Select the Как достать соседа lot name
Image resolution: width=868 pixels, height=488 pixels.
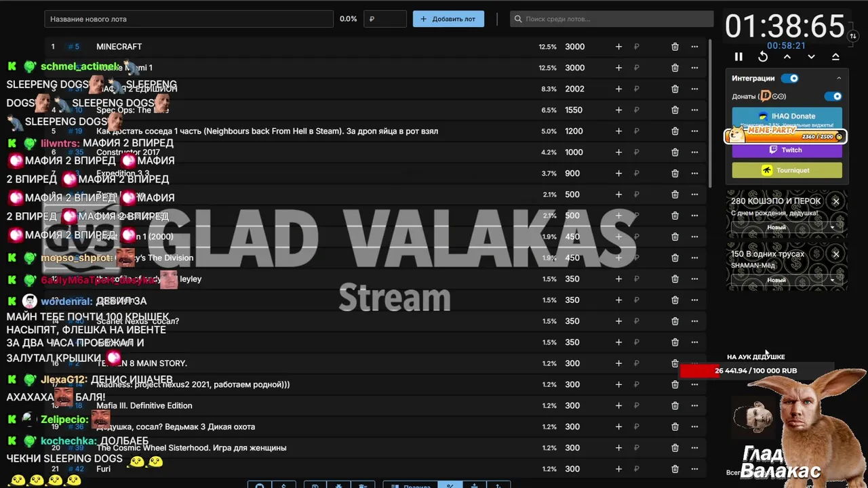[267, 131]
